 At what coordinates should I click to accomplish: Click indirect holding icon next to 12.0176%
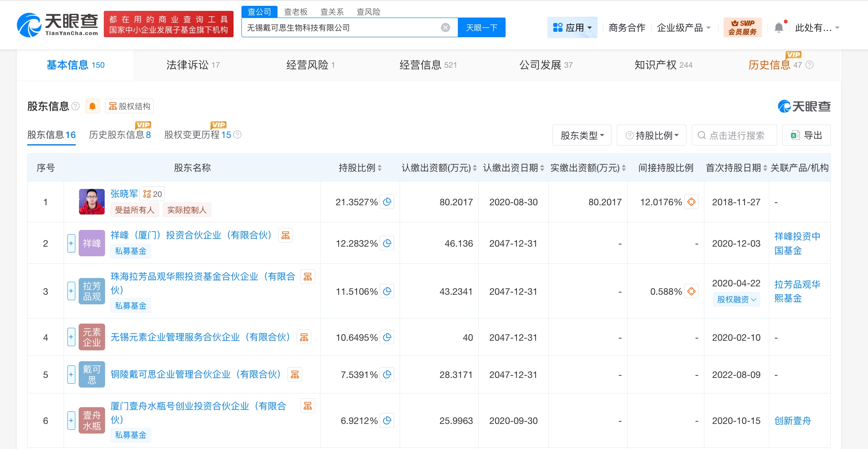click(691, 202)
